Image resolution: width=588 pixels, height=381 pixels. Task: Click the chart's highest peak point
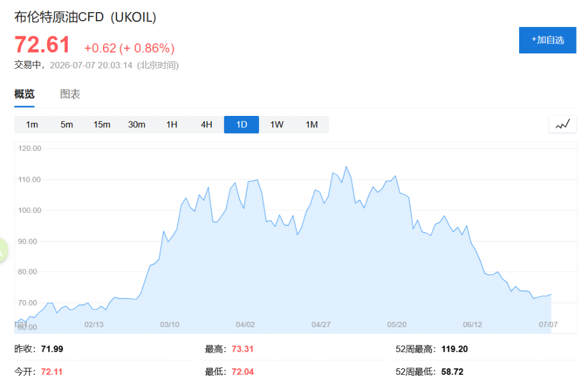(346, 167)
